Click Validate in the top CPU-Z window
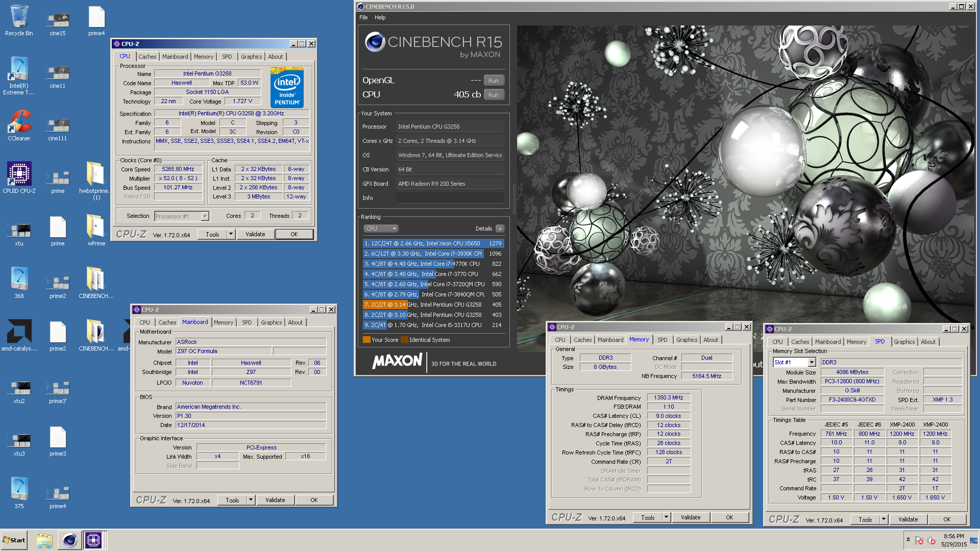This screenshot has height=551, width=980. (255, 234)
